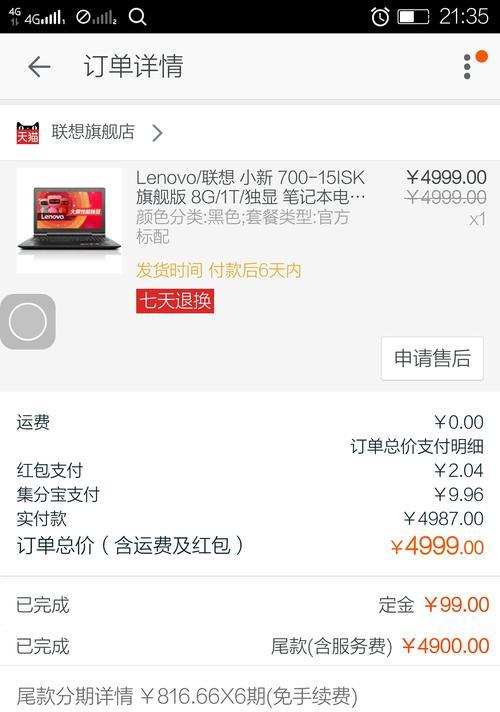
Task: Tap the back arrow icon
Action: [39, 67]
